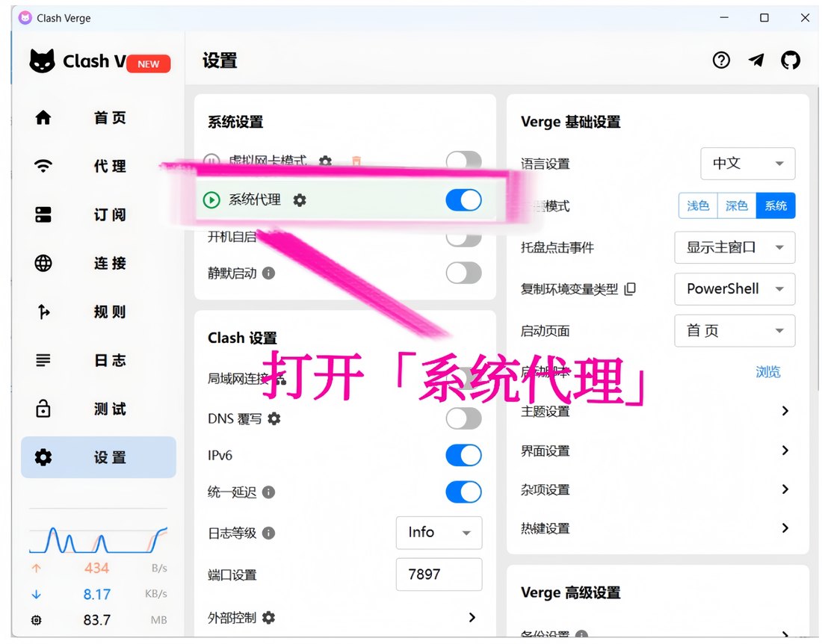This screenshot has width=822, height=644.
Task: Click the 端口设置 field showing 7897
Action: point(439,575)
